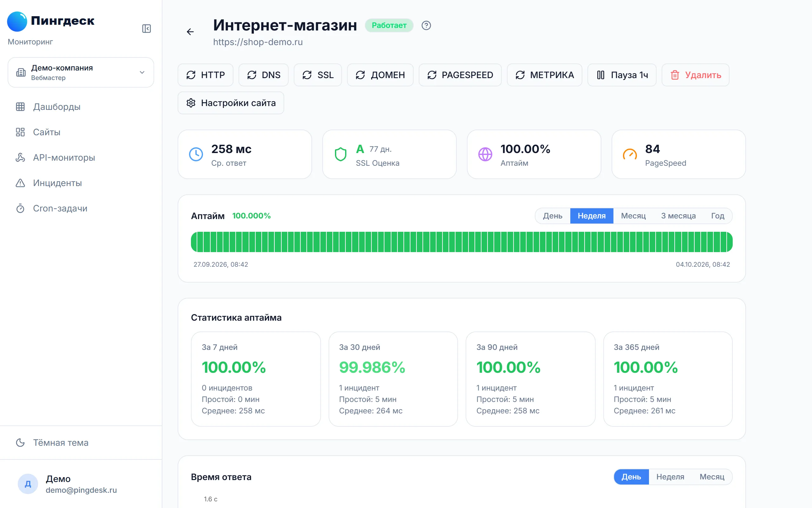This screenshot has height=508, width=812.
Task: Click the green uptime bar strip
Action: (462, 242)
